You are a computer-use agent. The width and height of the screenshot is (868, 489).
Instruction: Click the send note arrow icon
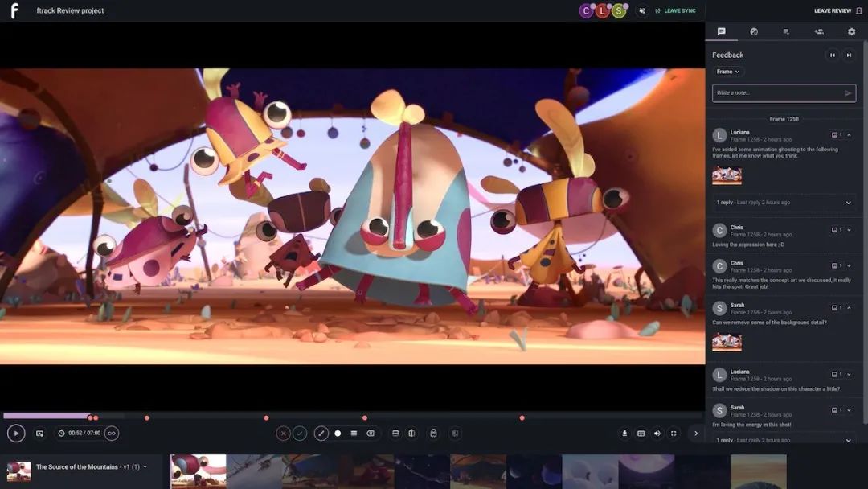848,93
